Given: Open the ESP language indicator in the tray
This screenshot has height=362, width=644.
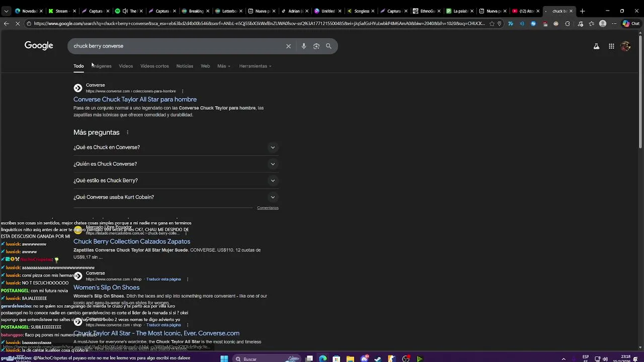Looking at the screenshot, I should point(586,358).
